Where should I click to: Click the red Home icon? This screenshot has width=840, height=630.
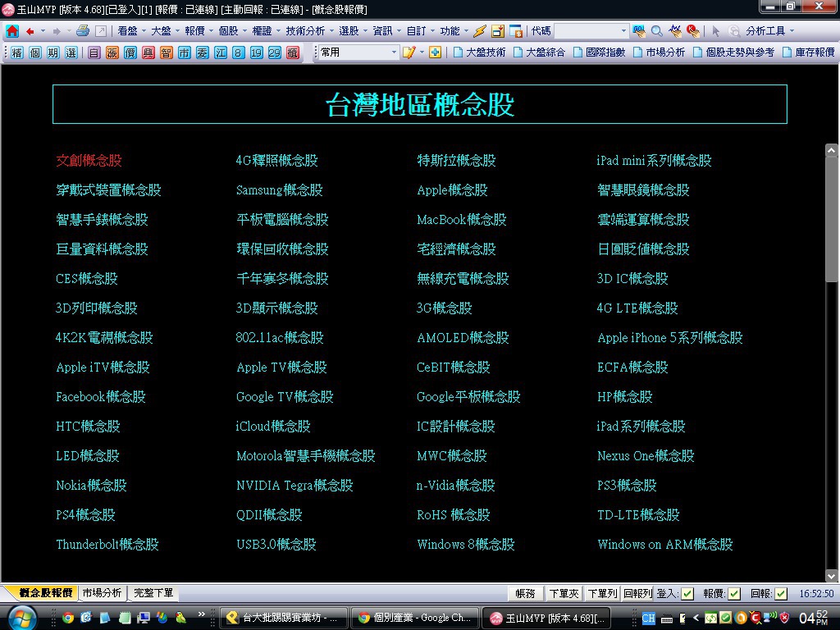pyautogui.click(x=11, y=31)
